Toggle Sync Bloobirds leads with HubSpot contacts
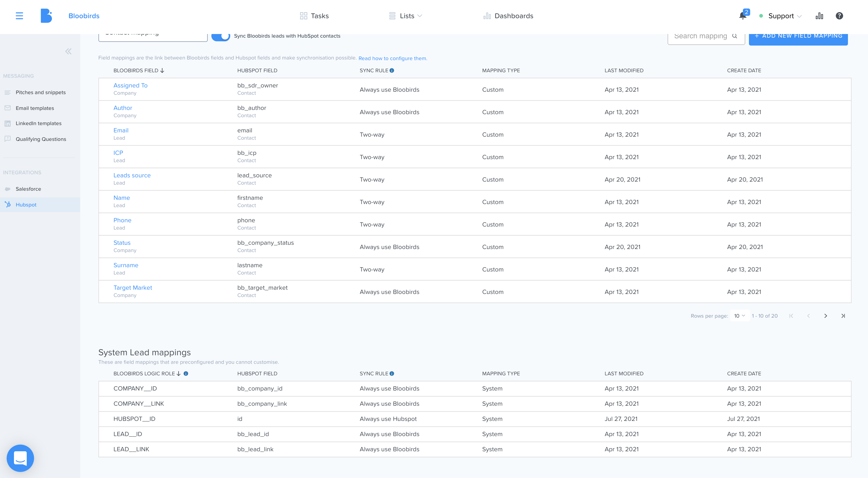The image size is (868, 478). (x=221, y=36)
